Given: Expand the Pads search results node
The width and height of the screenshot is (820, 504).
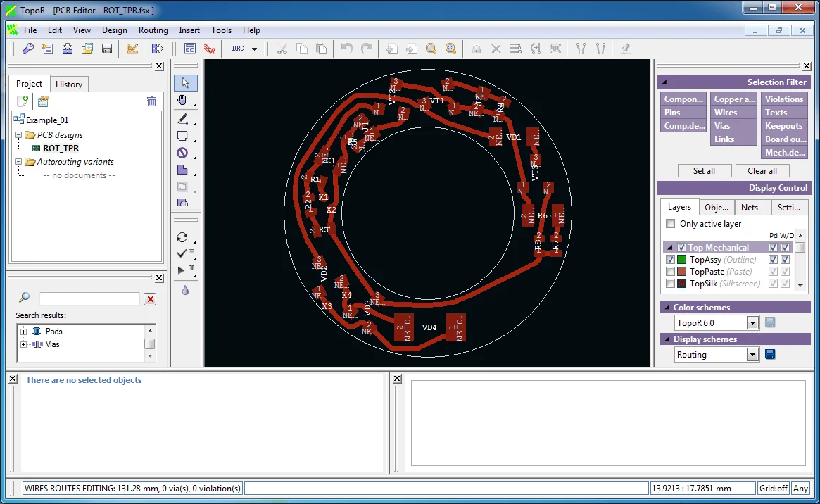Looking at the screenshot, I should [23, 332].
